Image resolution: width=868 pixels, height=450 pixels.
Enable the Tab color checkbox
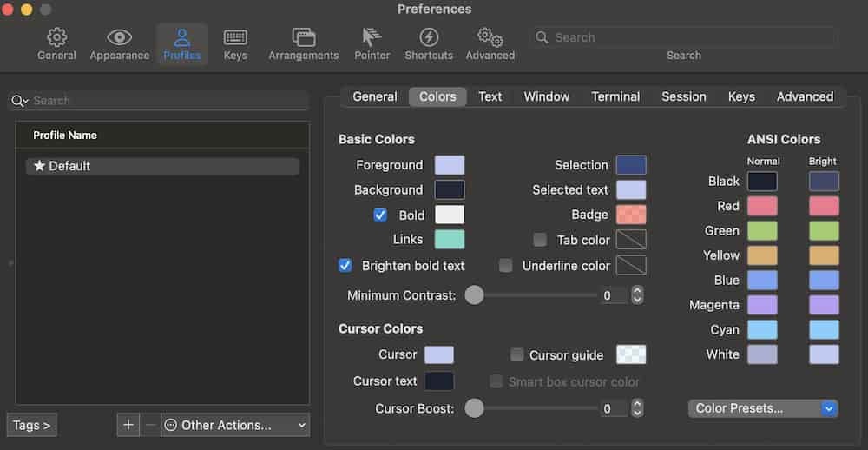click(540, 240)
